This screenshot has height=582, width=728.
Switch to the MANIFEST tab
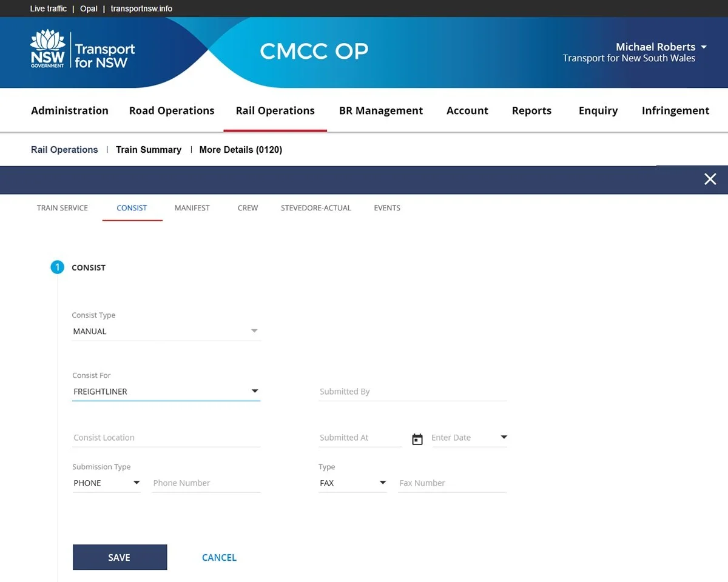[x=192, y=208]
